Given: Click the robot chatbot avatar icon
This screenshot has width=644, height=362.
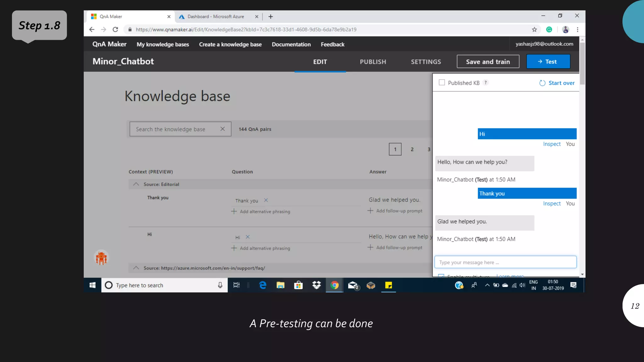Looking at the screenshot, I should click(x=101, y=258).
